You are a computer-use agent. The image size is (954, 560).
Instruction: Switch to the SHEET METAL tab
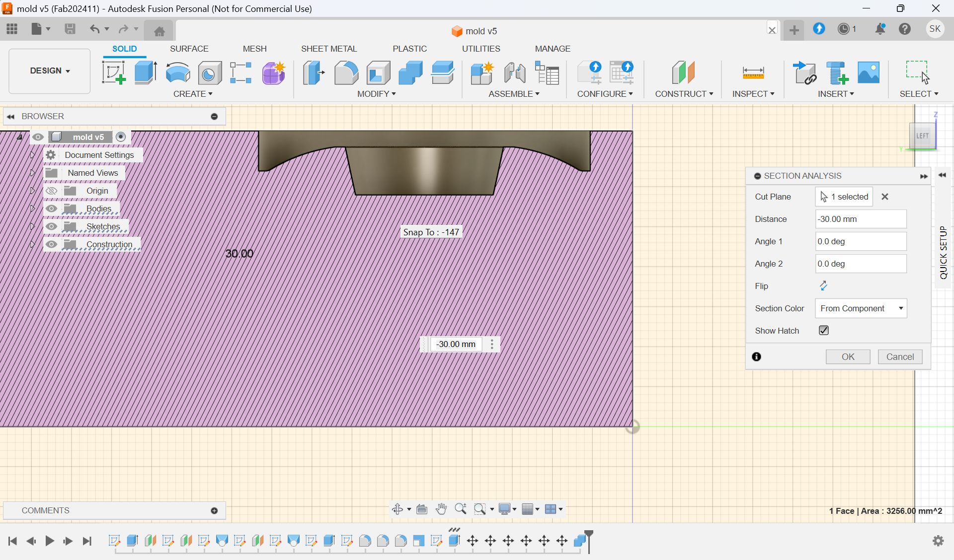[329, 49]
